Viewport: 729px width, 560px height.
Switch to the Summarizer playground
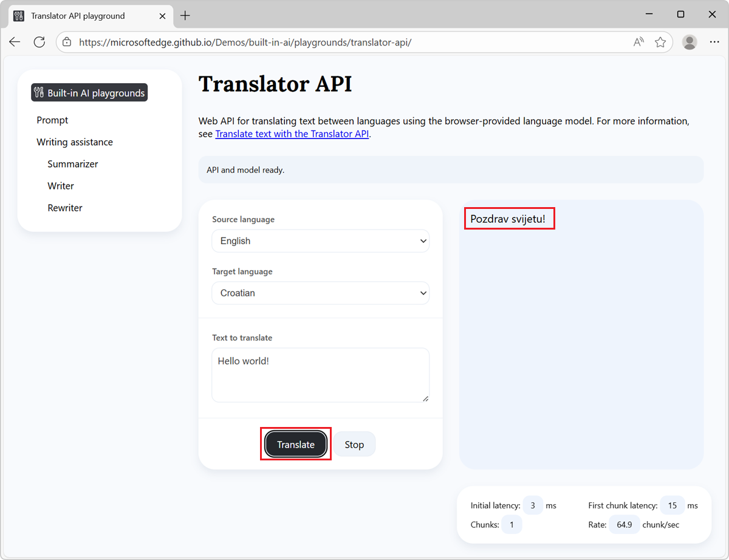pos(72,163)
